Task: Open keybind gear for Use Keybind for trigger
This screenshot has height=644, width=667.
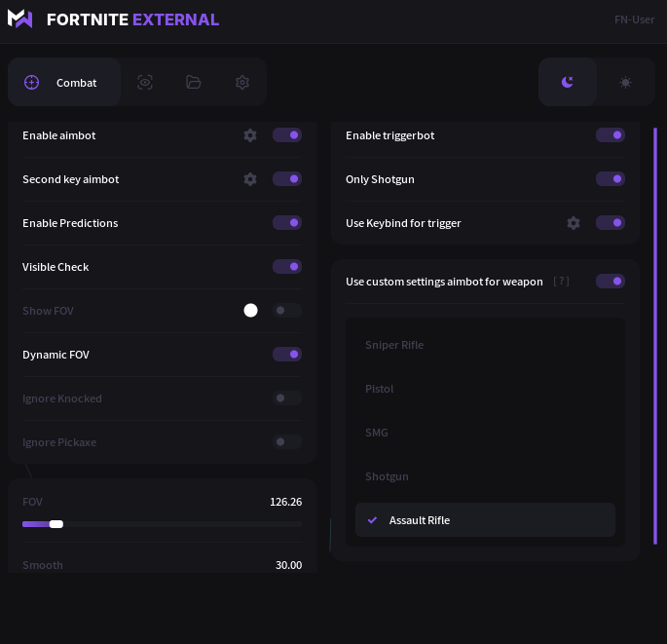Action: pos(574,223)
